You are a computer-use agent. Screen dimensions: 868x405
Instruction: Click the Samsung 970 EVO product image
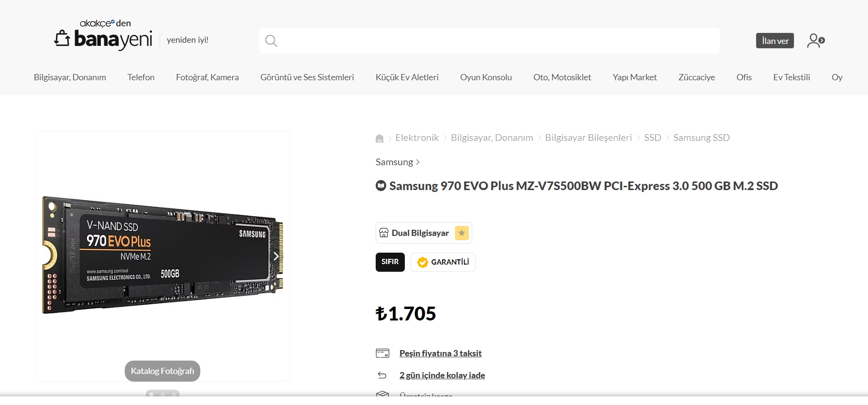tap(163, 255)
